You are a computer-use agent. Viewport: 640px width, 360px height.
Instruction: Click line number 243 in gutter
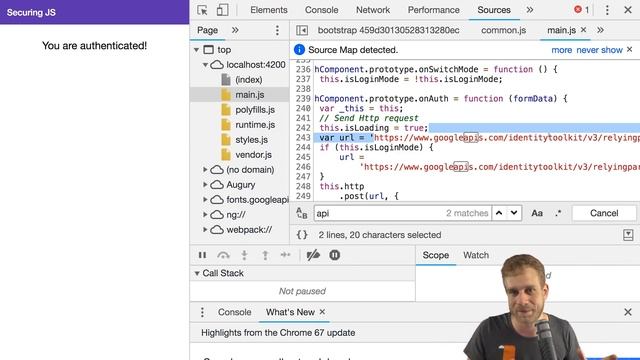tap(303, 138)
